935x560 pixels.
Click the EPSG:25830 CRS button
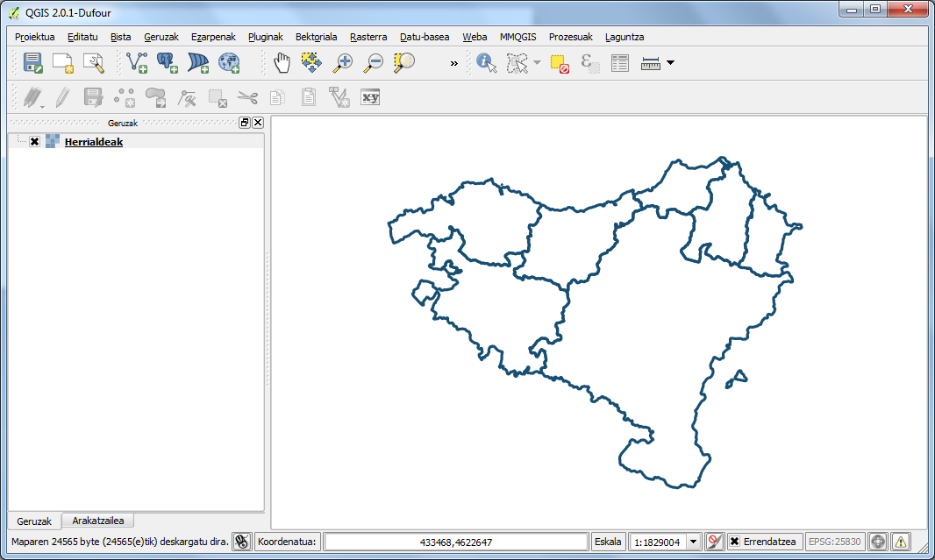click(x=834, y=542)
